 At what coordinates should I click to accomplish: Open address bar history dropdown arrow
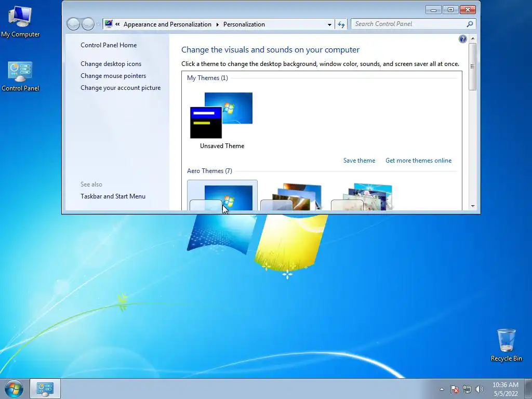click(329, 24)
